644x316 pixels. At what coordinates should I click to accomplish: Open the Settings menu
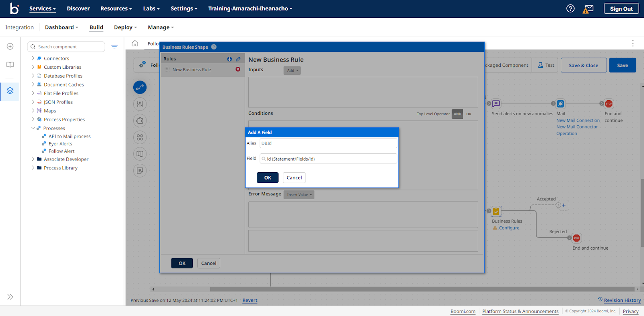coord(184,8)
